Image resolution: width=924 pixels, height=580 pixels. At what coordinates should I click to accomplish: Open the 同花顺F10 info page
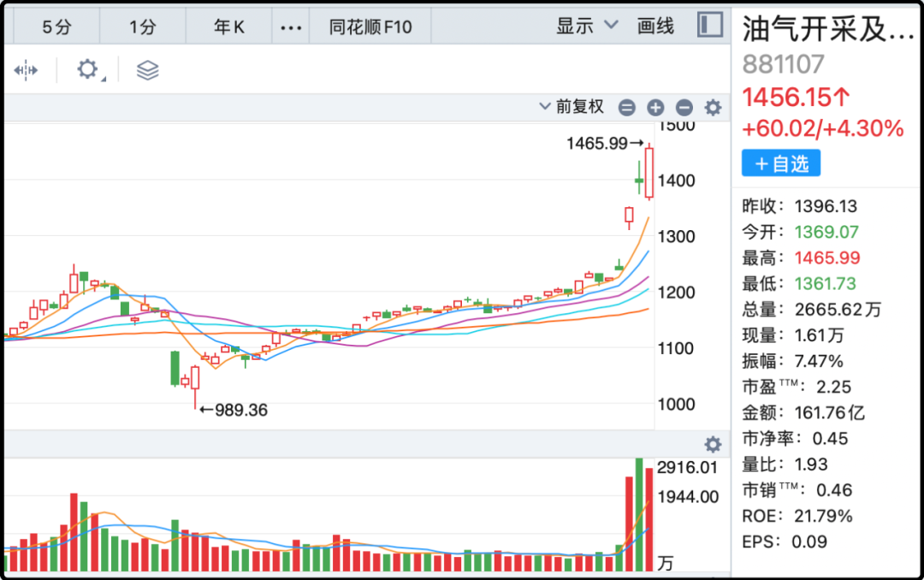coord(370,27)
